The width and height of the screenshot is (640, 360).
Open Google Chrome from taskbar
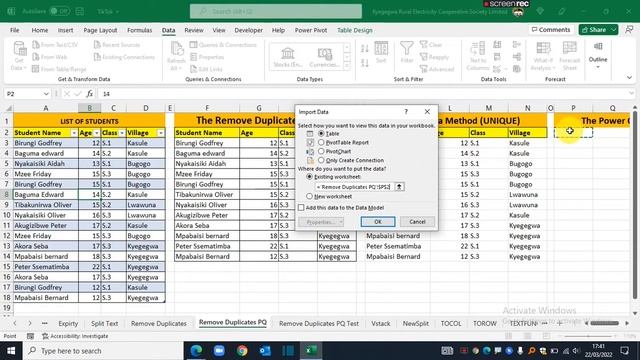(x=242, y=351)
